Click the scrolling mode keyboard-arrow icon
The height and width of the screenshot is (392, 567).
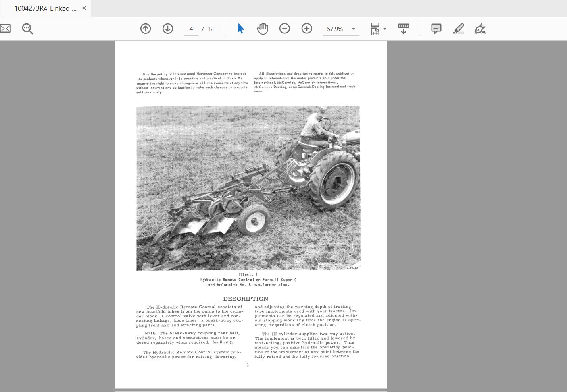tap(403, 29)
